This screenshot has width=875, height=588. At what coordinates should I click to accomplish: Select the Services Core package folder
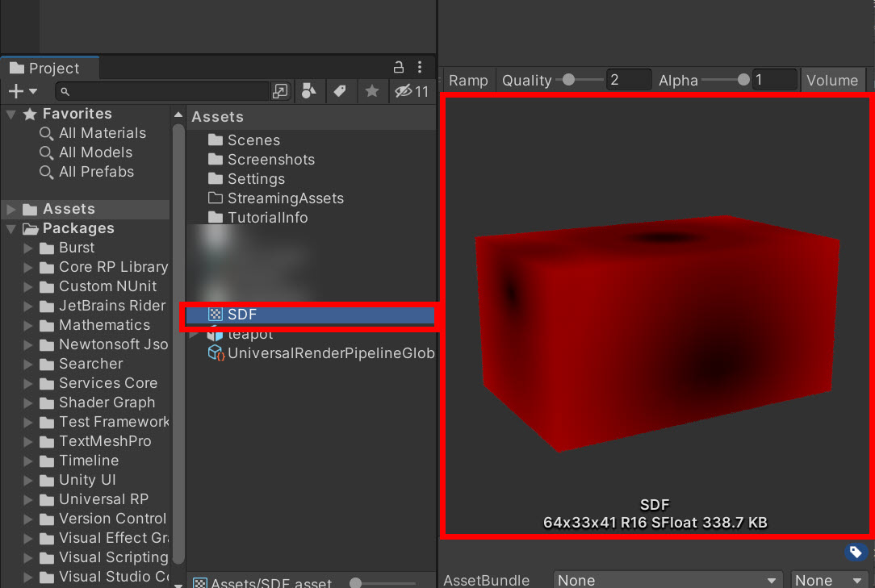(x=98, y=383)
